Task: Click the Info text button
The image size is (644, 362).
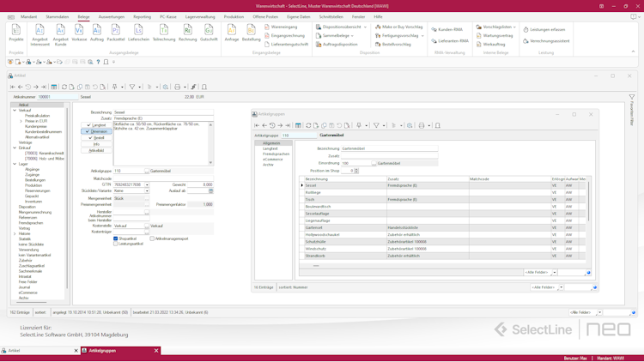Action: coord(96,144)
